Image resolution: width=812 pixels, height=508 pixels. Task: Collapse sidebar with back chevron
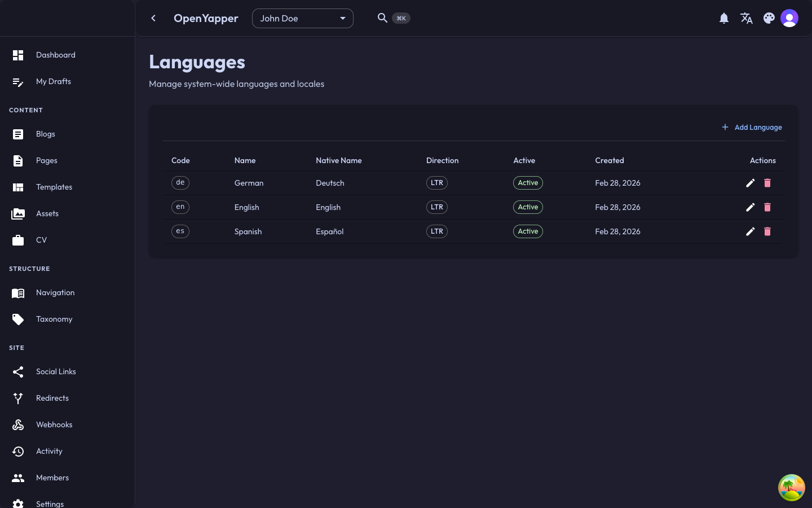click(153, 19)
